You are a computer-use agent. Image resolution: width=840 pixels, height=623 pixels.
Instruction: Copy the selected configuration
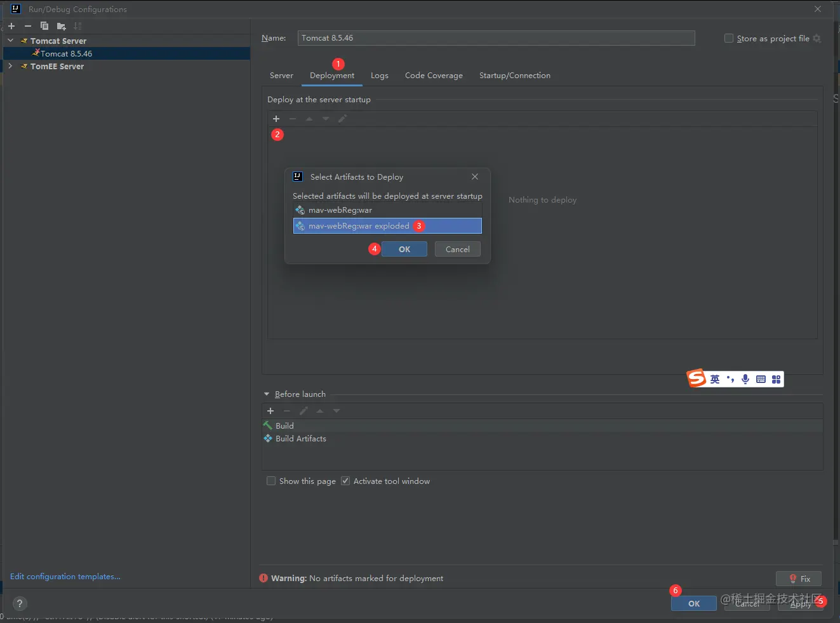pyautogui.click(x=44, y=26)
